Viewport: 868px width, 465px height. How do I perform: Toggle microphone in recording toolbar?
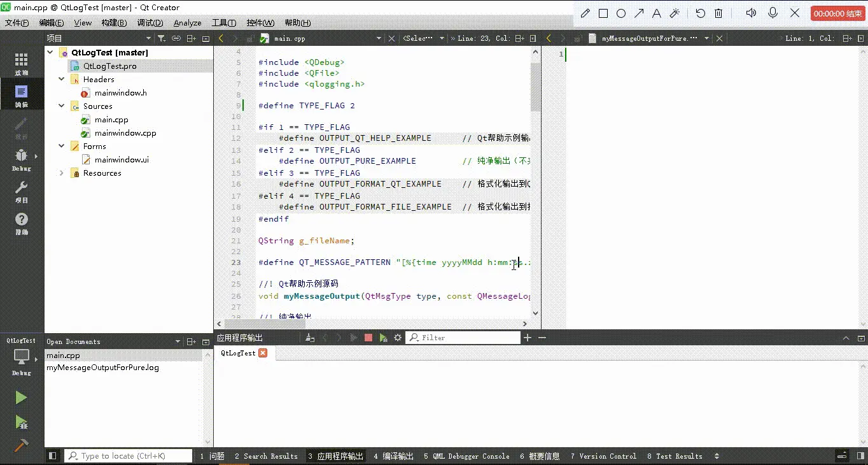coord(773,13)
